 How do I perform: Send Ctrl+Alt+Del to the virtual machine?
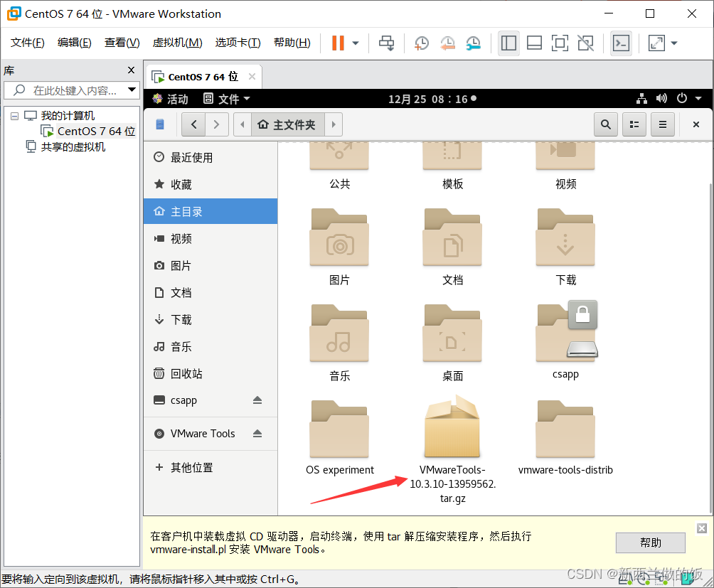point(387,43)
